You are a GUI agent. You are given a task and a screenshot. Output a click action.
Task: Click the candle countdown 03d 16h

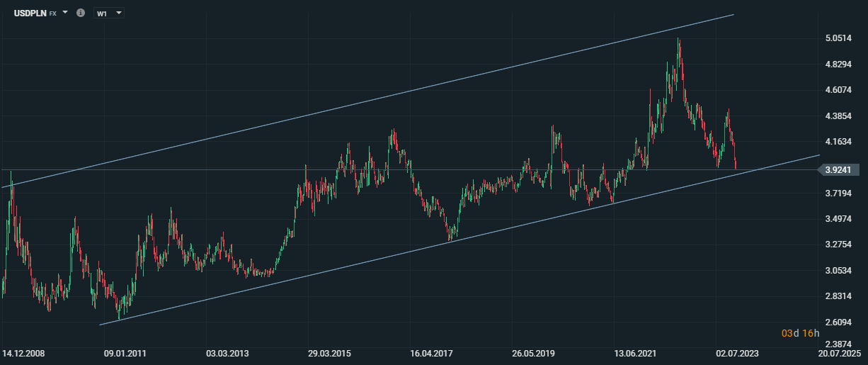[800, 332]
